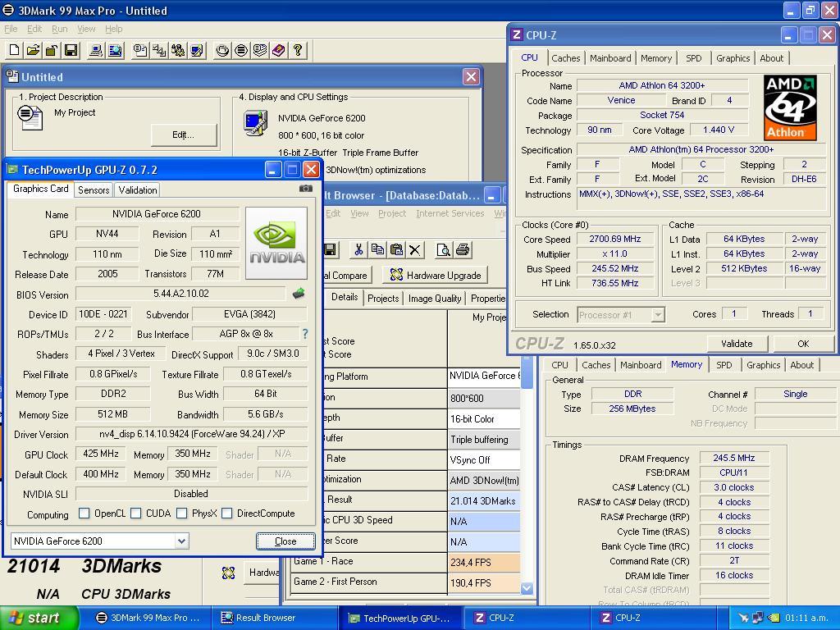Viewport: 840px width, 630px height.
Task: Click the monitor icon in Display and CPU Settings
Action: click(x=255, y=122)
